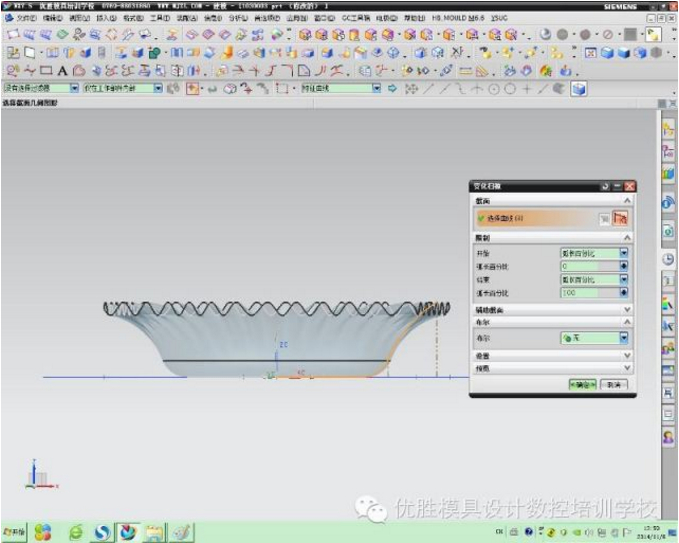Click the text 'A' annotation tool icon
This screenshot has width=679, height=543.
[x=62, y=71]
